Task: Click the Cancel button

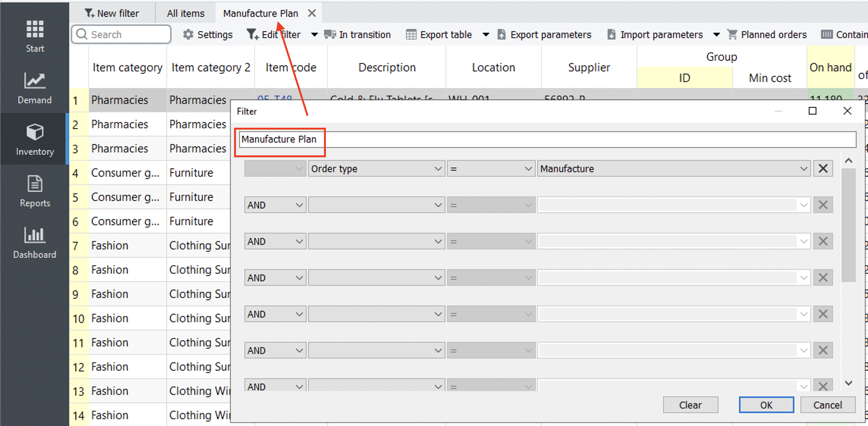Action: (x=827, y=405)
